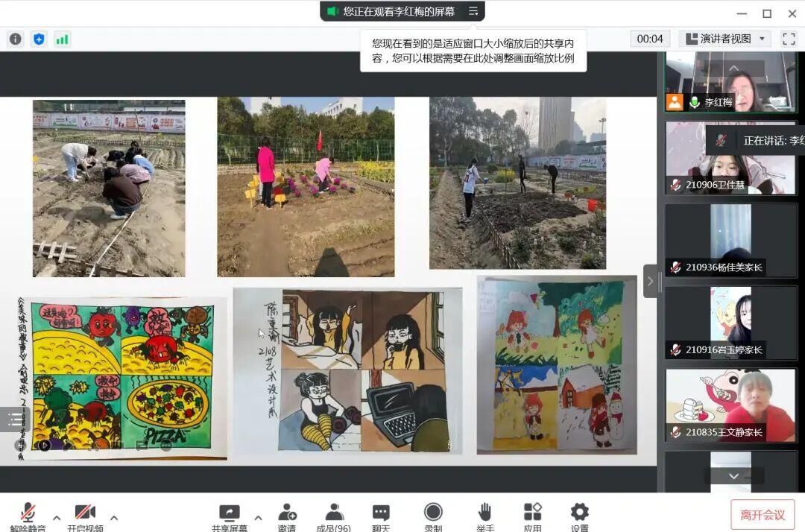
Task: Raise hand with 举手 icon
Action: click(x=484, y=515)
